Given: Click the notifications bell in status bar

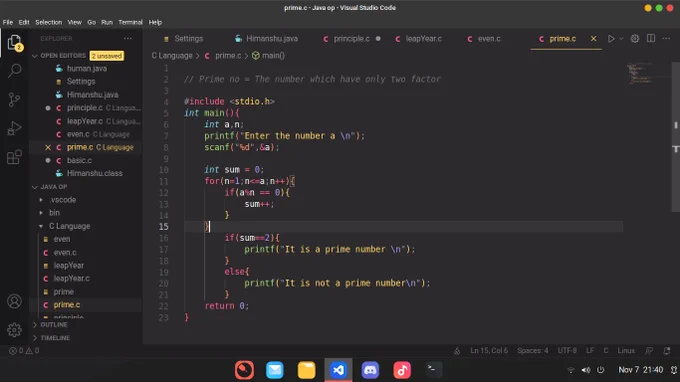Looking at the screenshot, I should point(667,350).
